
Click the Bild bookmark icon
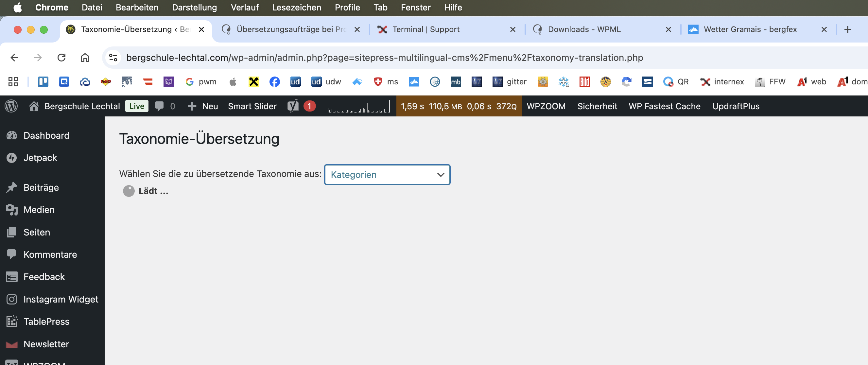point(584,81)
